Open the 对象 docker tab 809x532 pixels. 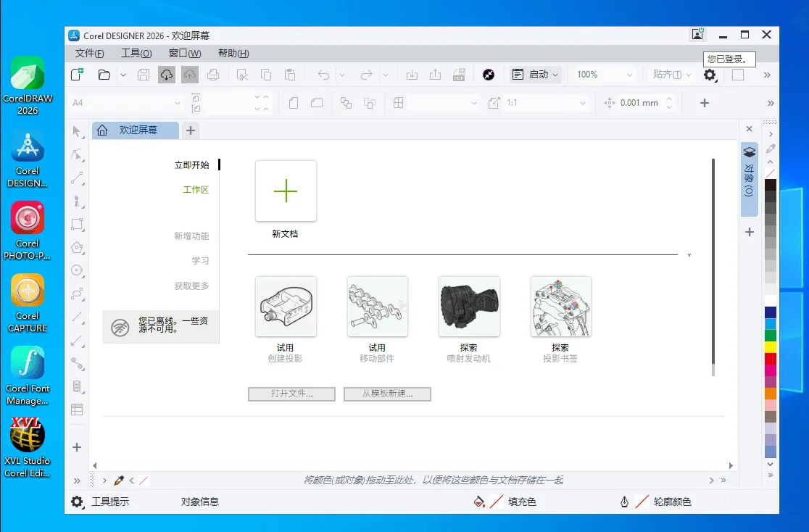coord(749,178)
